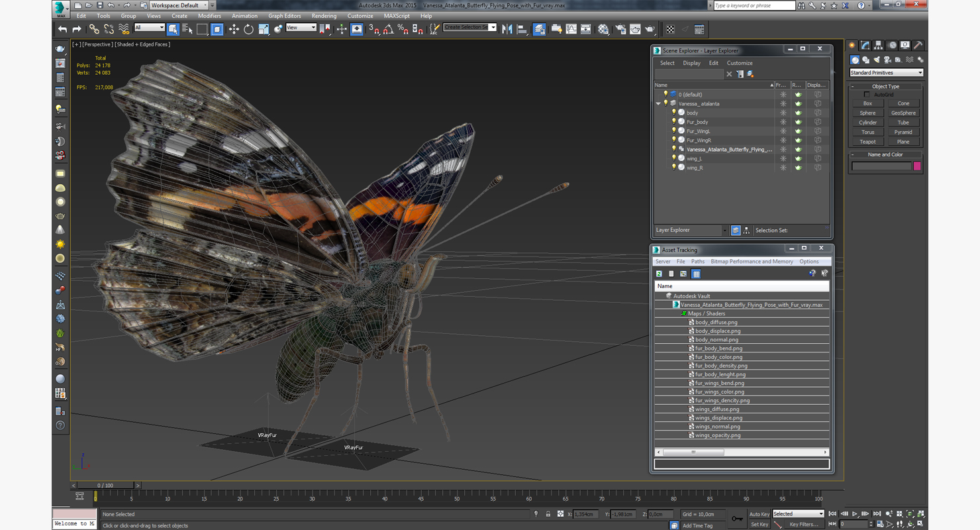Screen dimensions: 980x530
Task: Click the Mirror tool icon
Action: pyautogui.click(x=507, y=29)
